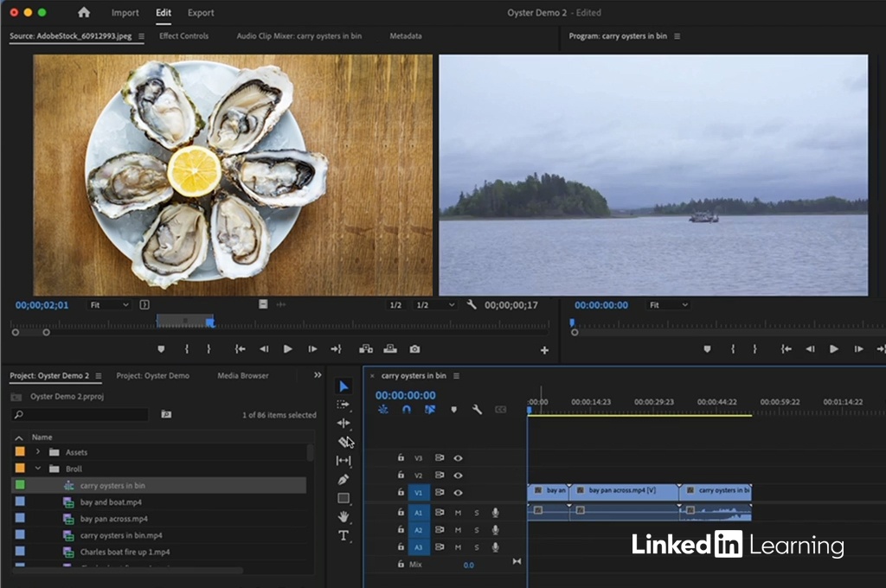Click the Home icon in the top bar

click(84, 13)
